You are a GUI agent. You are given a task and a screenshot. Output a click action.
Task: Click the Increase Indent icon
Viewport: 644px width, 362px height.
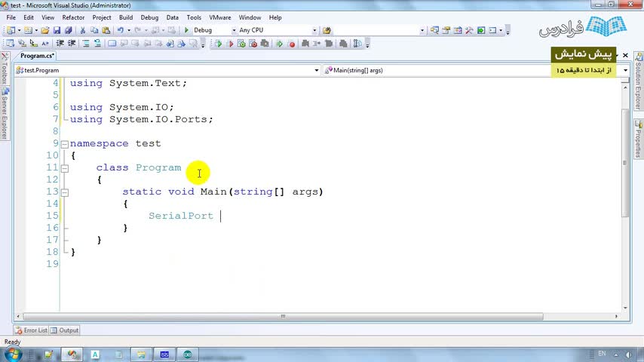coord(72,44)
